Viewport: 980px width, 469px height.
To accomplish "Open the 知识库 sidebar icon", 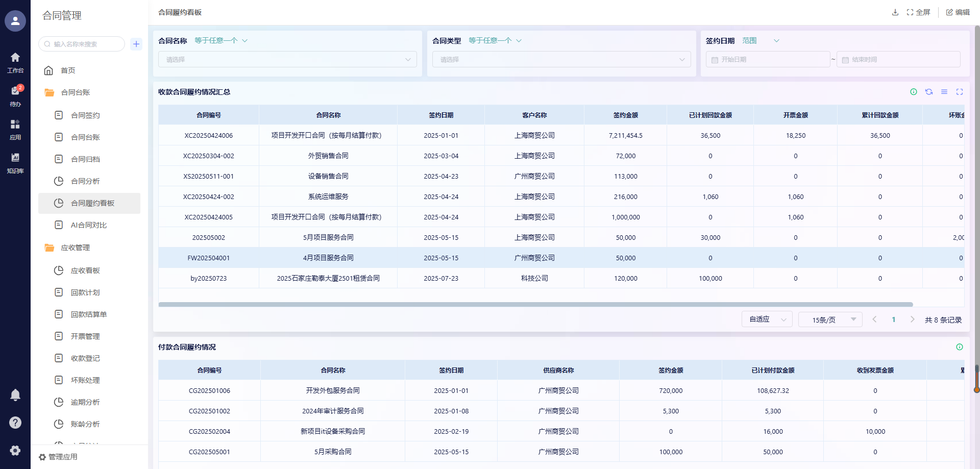I will pyautogui.click(x=15, y=162).
